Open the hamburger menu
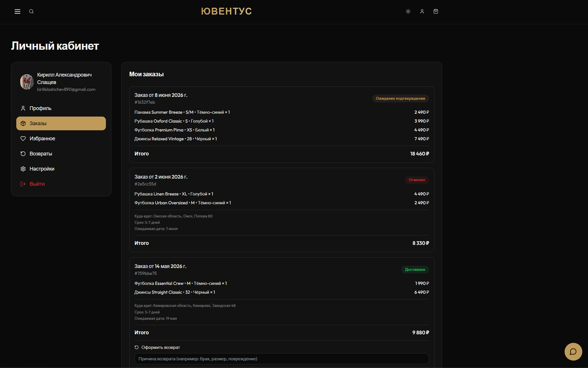Screen dimensions: 588x368 point(17,11)
